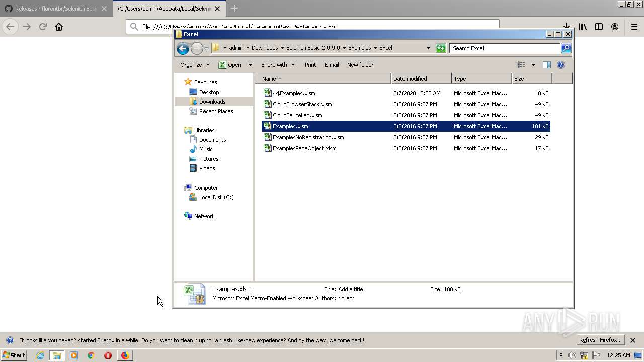
Task: Select ExamplesPageObject.xlsm file
Action: click(x=406, y=148)
